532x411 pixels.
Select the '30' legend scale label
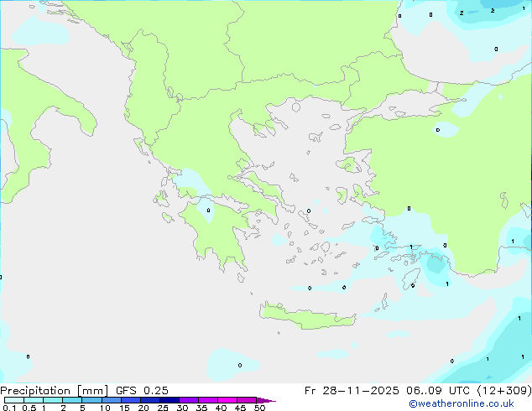coord(182,408)
